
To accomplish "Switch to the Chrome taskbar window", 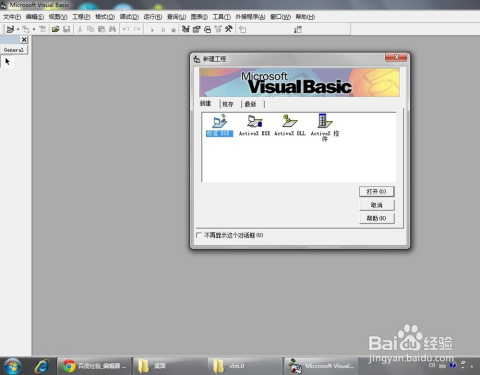I will point(95,366).
